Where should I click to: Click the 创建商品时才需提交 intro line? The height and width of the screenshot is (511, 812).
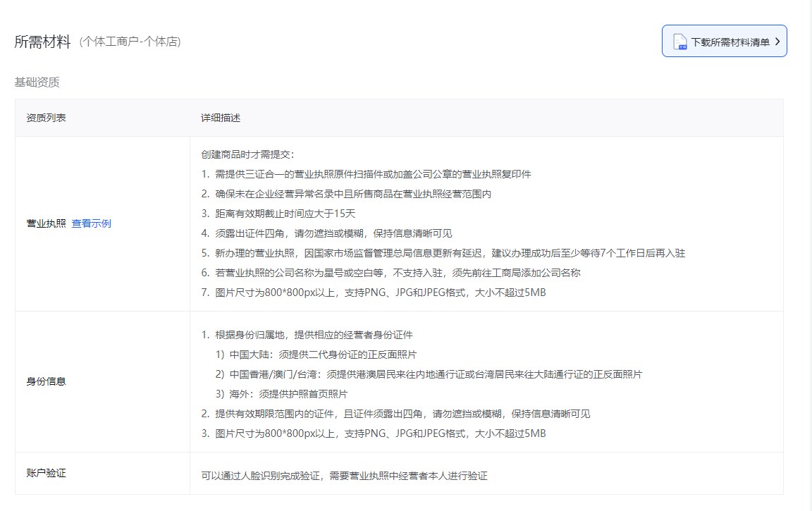pos(247,154)
